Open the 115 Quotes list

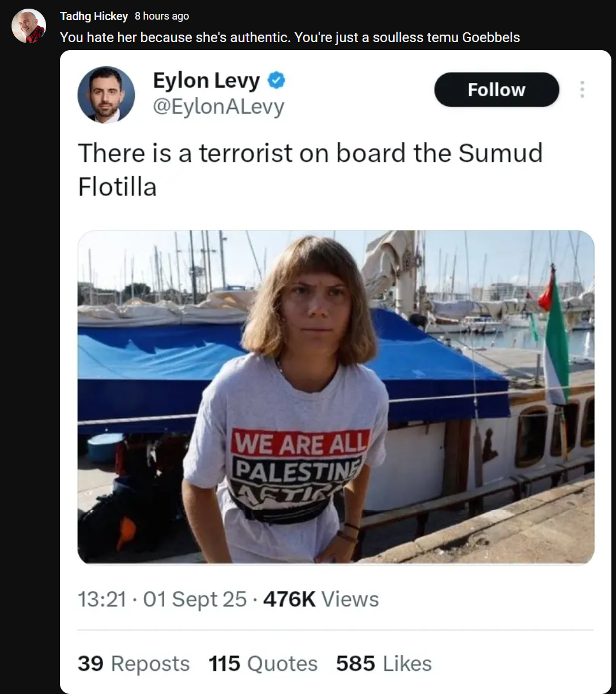(263, 663)
